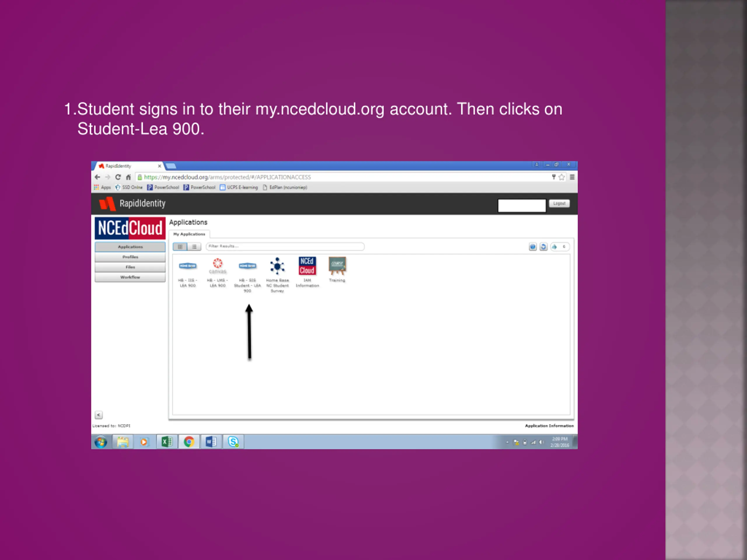This screenshot has height=560, width=747.
Task: Open the Files sidebar section
Action: [x=130, y=267]
